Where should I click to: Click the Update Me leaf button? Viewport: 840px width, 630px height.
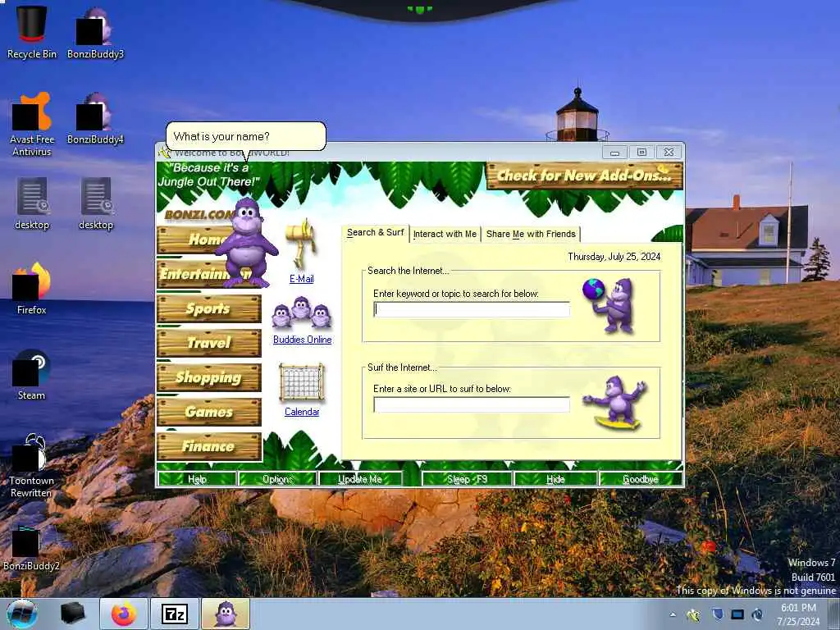tap(360, 479)
